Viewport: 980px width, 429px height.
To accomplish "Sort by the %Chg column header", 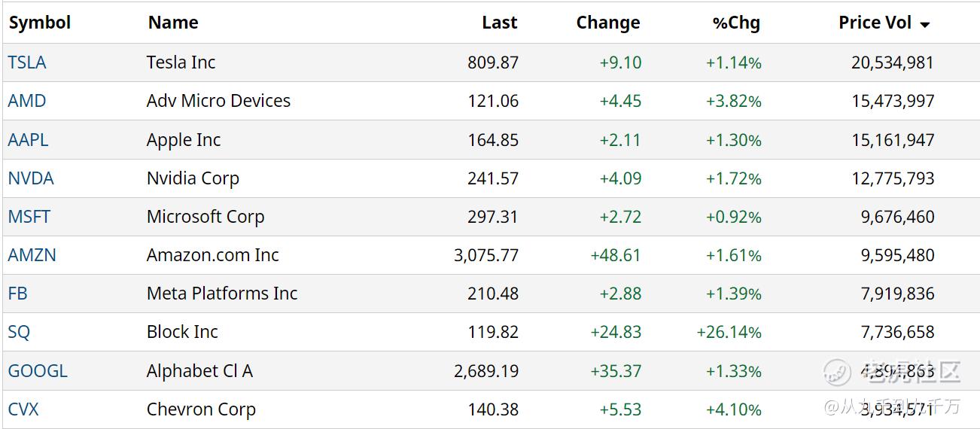I will pyautogui.click(x=736, y=23).
